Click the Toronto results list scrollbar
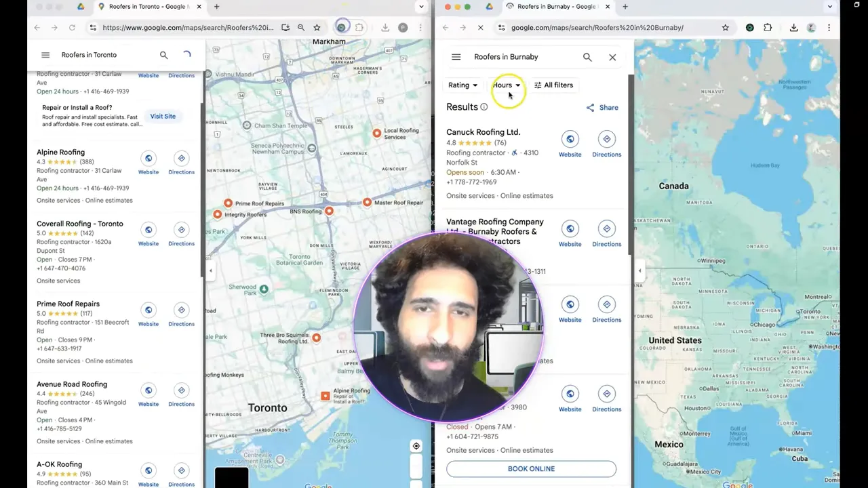This screenshot has height=488, width=868. click(202, 190)
